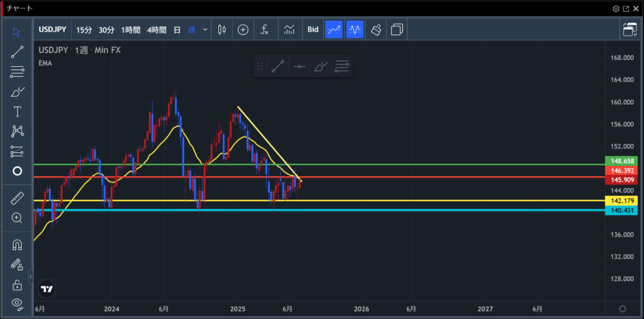Open the indicators fx menu

coord(265,30)
